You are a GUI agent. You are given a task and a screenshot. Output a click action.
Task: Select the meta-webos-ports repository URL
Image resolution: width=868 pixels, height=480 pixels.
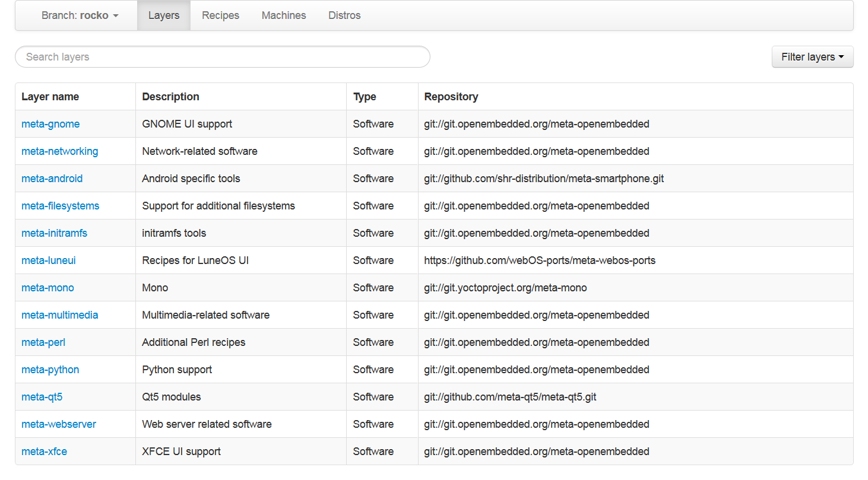[540, 260]
